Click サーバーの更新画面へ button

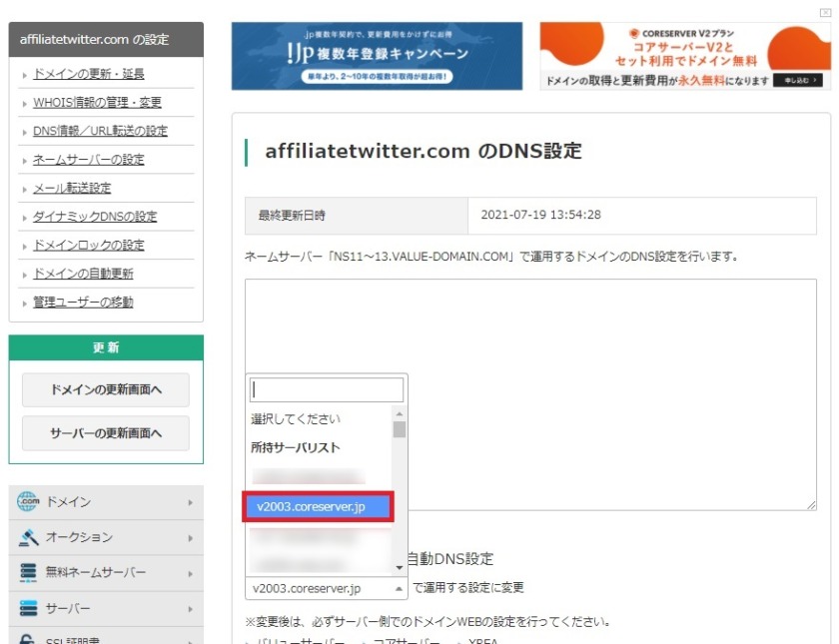pyautogui.click(x=106, y=433)
